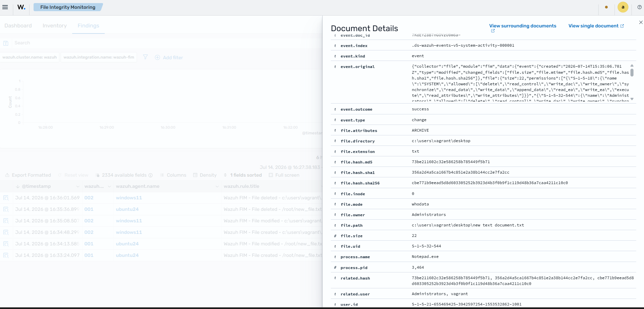Inspect document row 16:33:24.097
The width and height of the screenshot is (644, 309).
(x=6, y=256)
